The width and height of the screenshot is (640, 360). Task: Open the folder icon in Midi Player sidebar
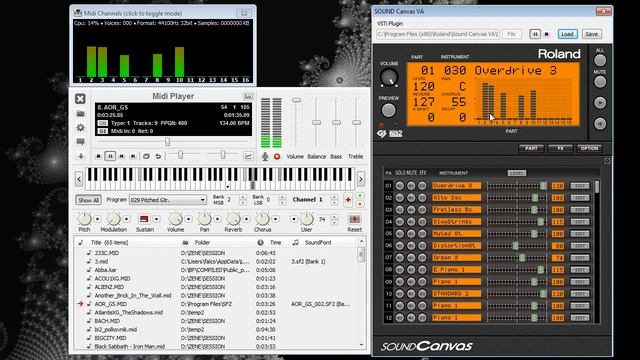pos(80,113)
